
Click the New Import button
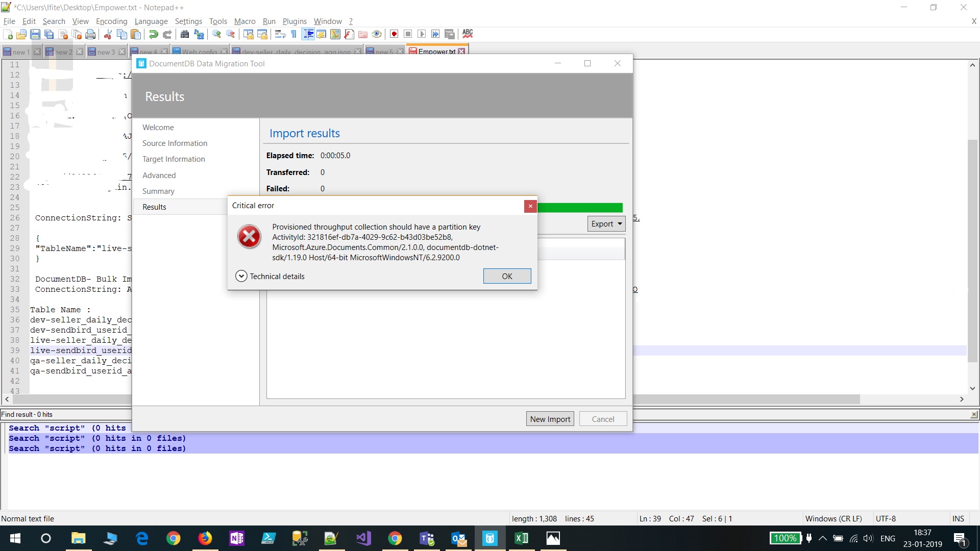coord(550,419)
